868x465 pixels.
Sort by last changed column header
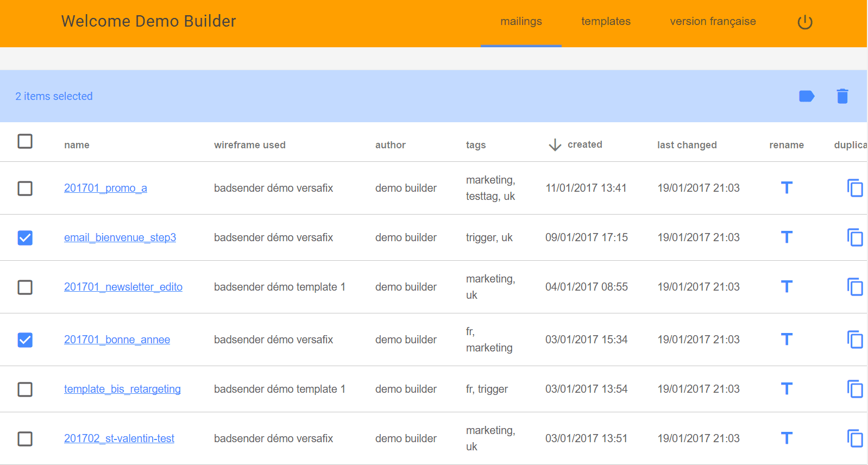687,145
